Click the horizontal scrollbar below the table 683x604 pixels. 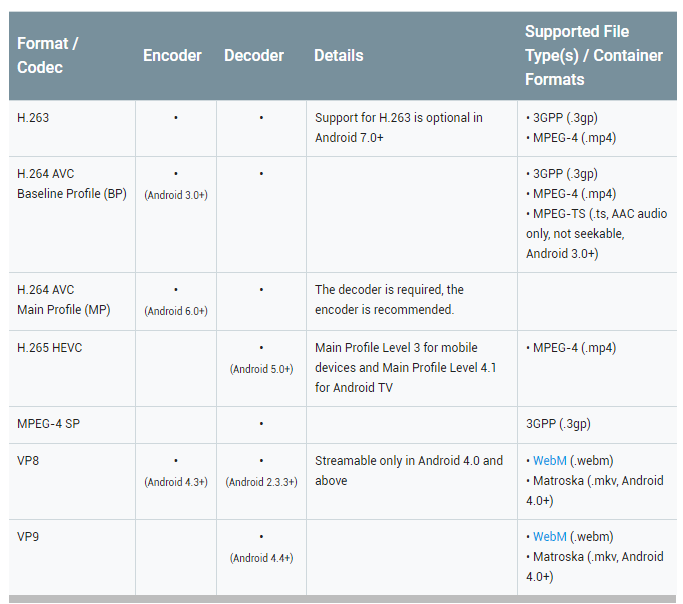tap(342, 599)
